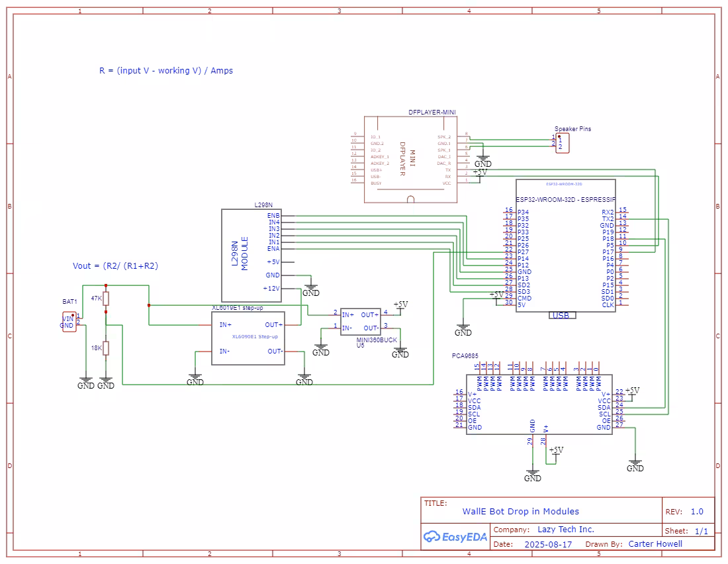Screen dimensions: 728x564
Task: Click the 'Speaker Pins' label
Action: 573,128
